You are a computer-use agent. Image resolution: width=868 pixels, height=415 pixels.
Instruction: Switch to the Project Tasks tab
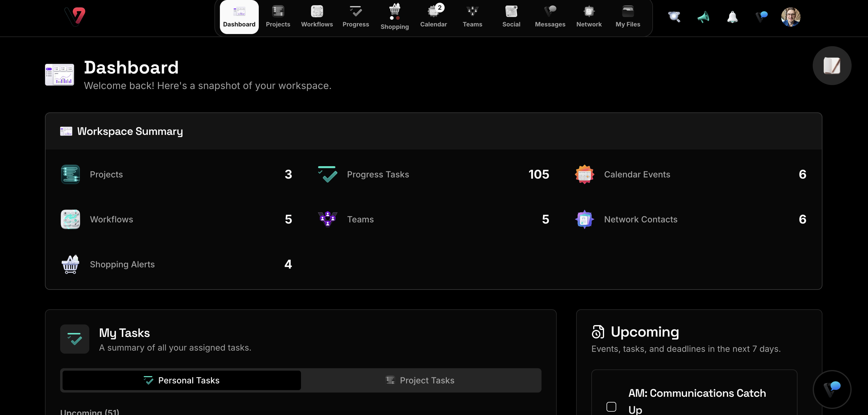[x=420, y=380]
